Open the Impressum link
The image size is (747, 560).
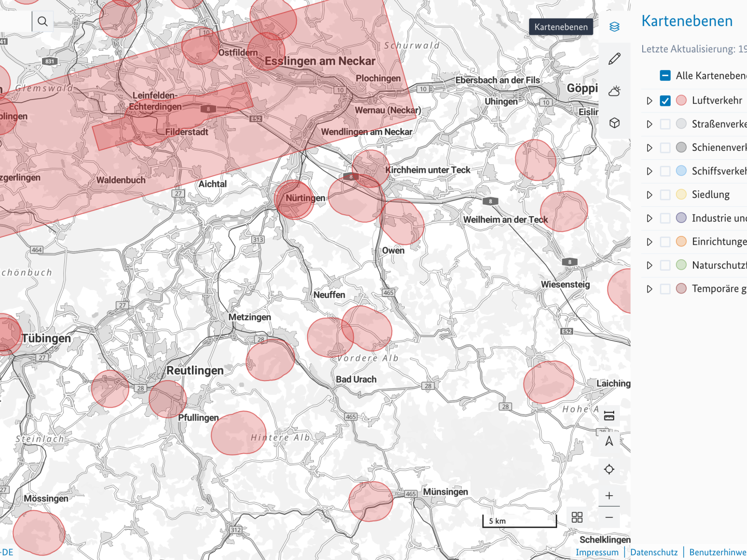point(597,552)
